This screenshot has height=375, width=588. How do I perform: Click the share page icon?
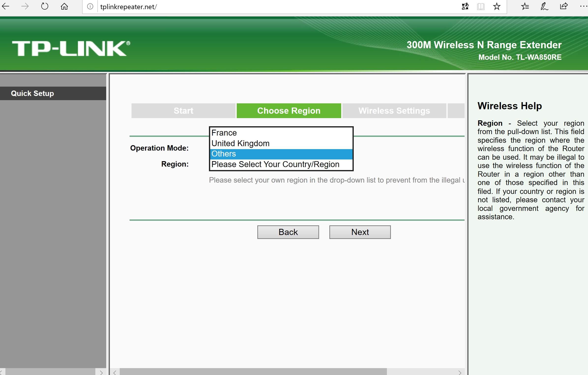[564, 6]
